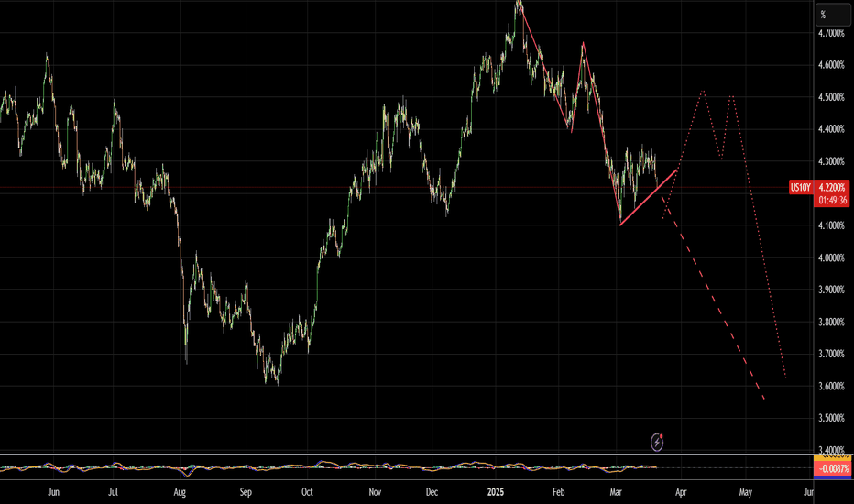Click the 3.5000% price axis label
854x504 pixels.
[x=831, y=418]
